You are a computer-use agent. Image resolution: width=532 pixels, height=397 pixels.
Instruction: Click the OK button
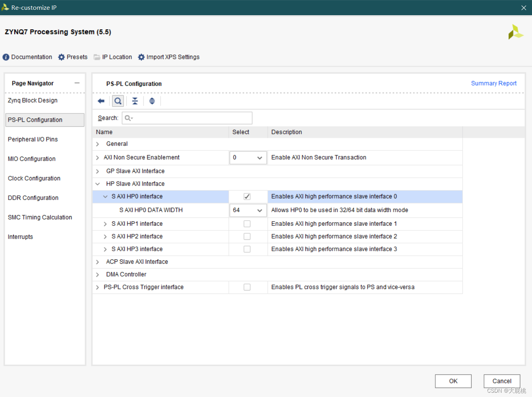tap(453, 381)
